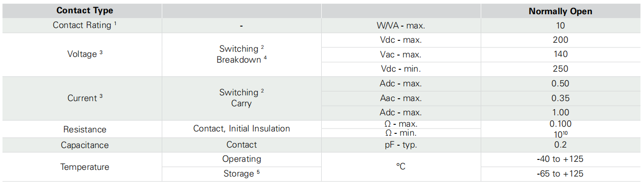Select the Contact, Initial Insulation cell

tap(242, 129)
